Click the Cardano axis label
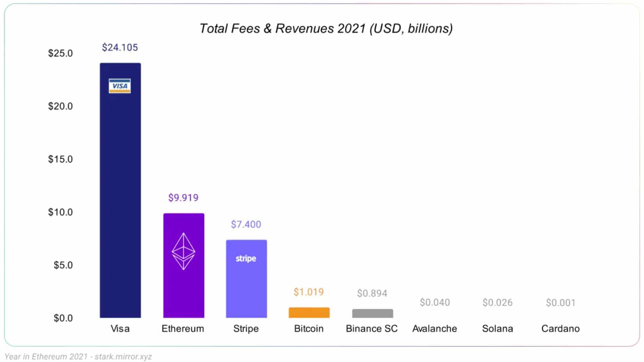 560,328
